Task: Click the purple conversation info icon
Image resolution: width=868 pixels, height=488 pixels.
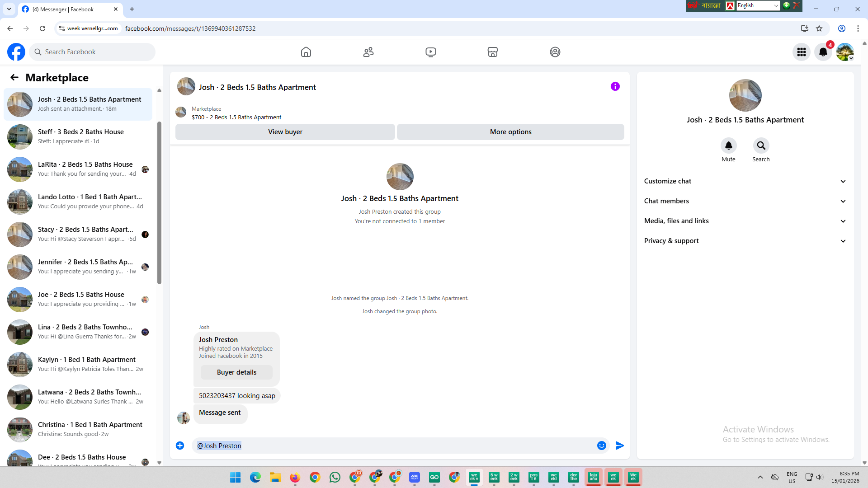Action: pyautogui.click(x=615, y=86)
